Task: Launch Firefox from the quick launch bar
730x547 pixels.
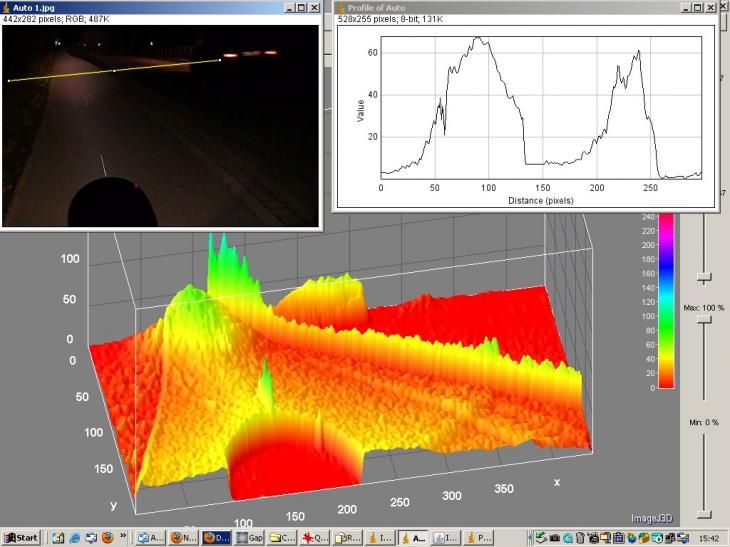Action: coord(106,537)
